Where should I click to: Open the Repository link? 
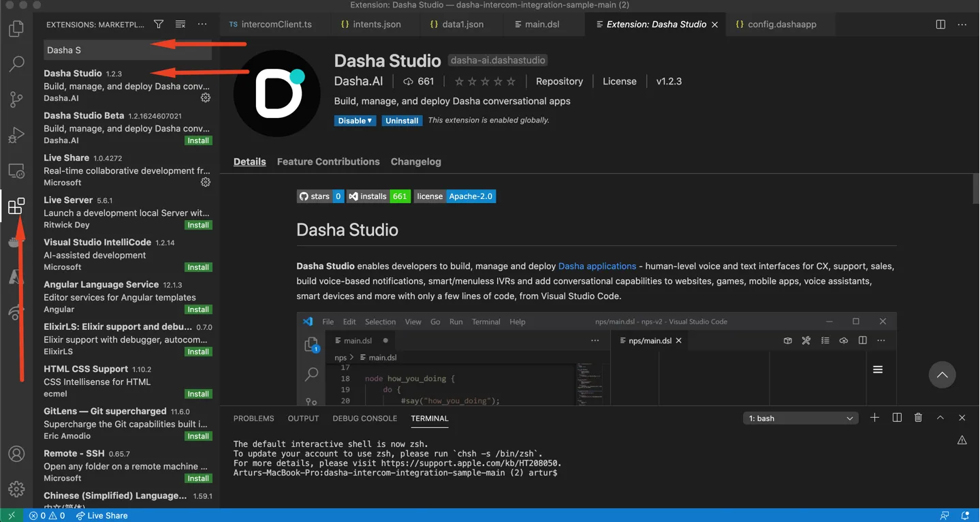(559, 81)
